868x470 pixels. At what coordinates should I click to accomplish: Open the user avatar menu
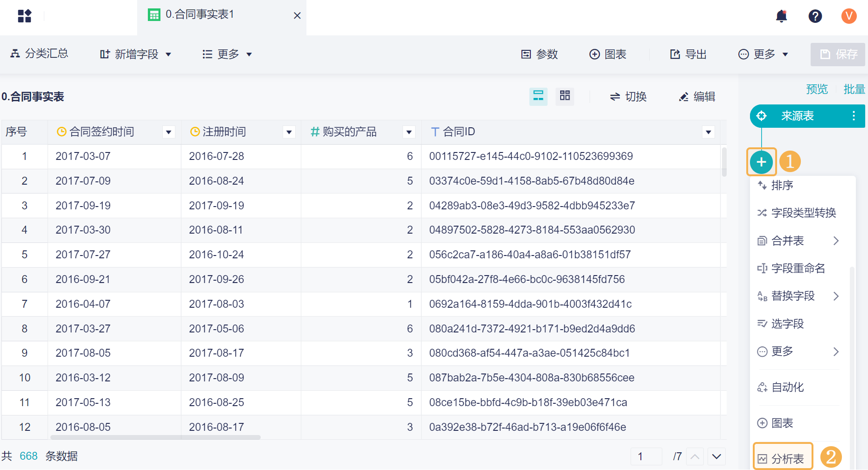coord(849,16)
